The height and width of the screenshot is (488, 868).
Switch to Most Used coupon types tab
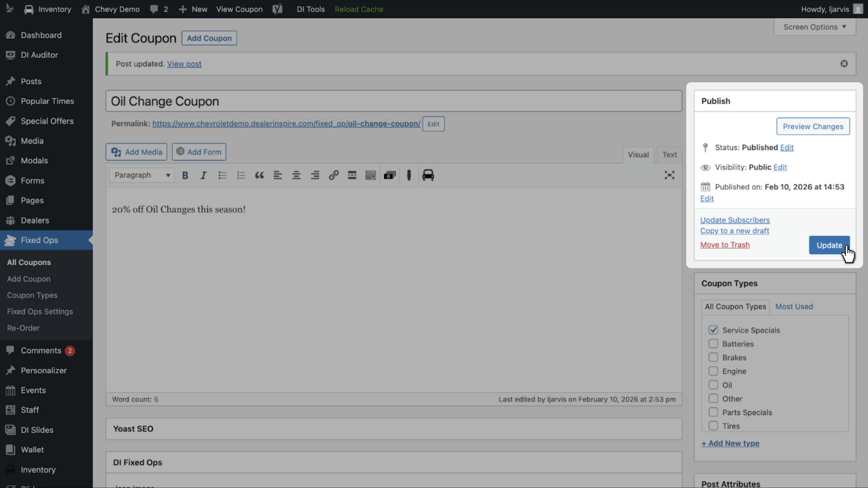point(794,306)
